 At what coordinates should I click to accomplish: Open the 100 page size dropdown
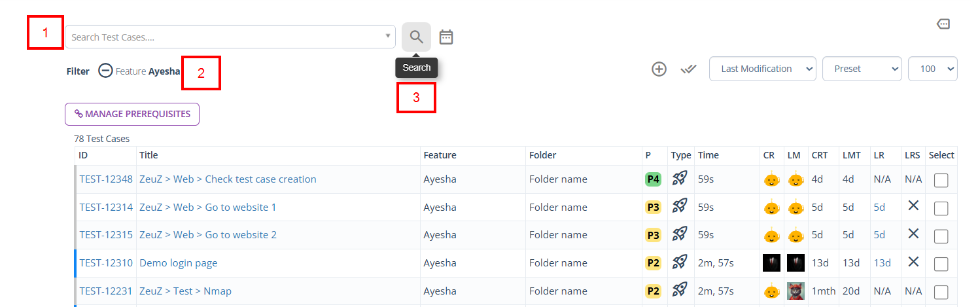[x=932, y=69]
